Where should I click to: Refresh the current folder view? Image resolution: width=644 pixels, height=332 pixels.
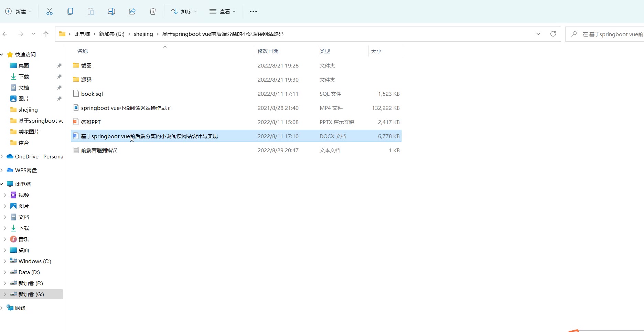[x=553, y=34]
